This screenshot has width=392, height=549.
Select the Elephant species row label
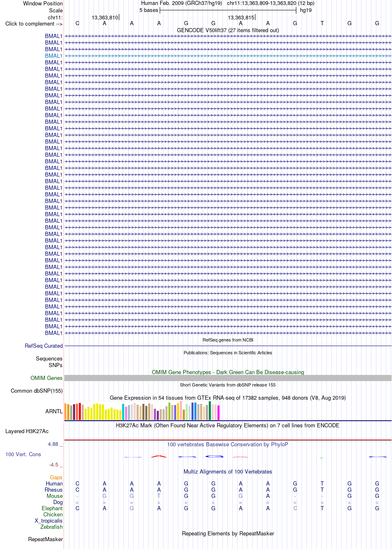pos(52,508)
